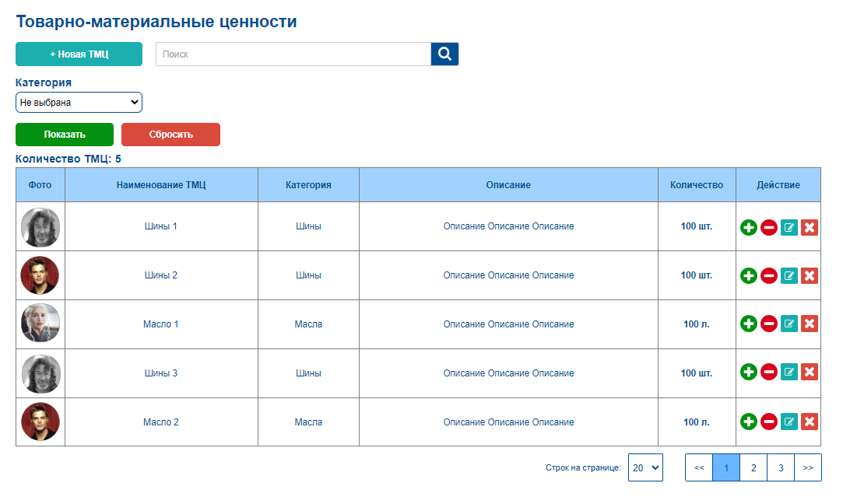This screenshot has width=843, height=504.
Task: Click the green plus icon for Шины 1
Action: (748, 227)
